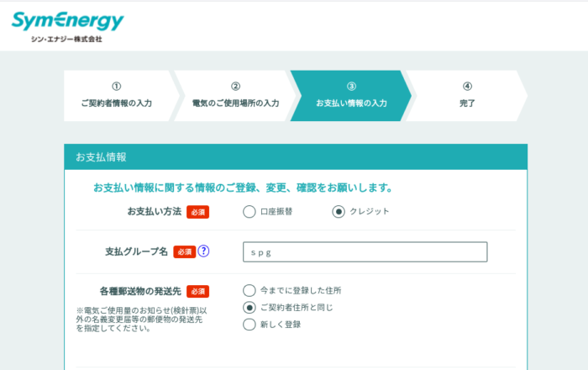Click the シン・エナジー株式会社 company name text

click(x=66, y=39)
